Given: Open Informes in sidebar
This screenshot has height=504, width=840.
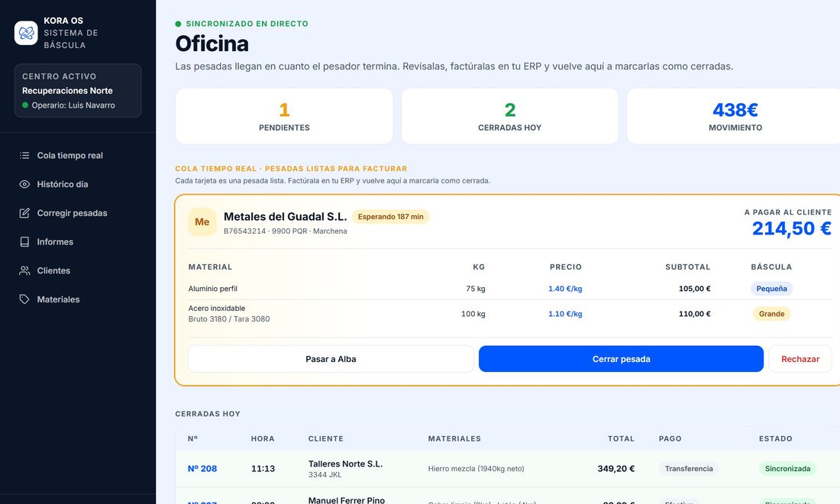Looking at the screenshot, I should point(78,242).
